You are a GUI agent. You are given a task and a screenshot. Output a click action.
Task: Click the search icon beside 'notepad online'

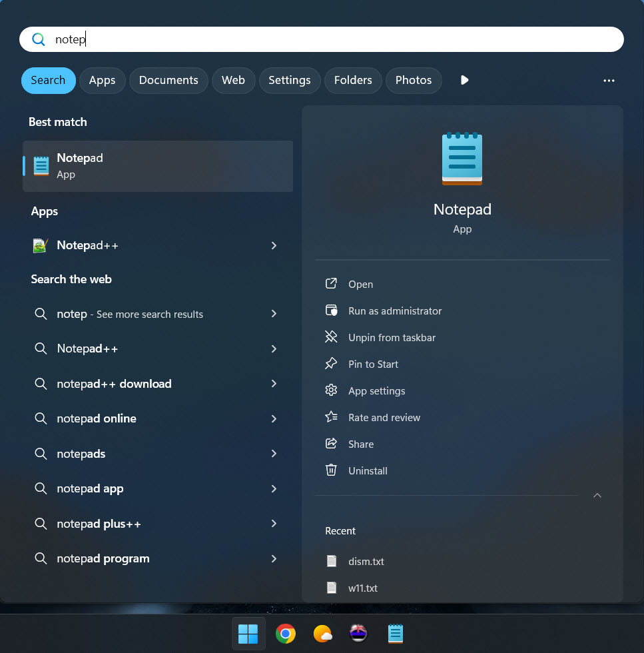pyautogui.click(x=41, y=418)
